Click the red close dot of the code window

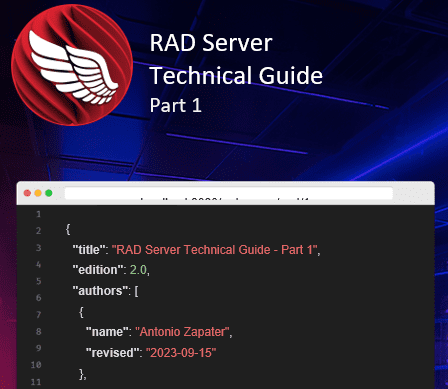pyautogui.click(x=27, y=193)
